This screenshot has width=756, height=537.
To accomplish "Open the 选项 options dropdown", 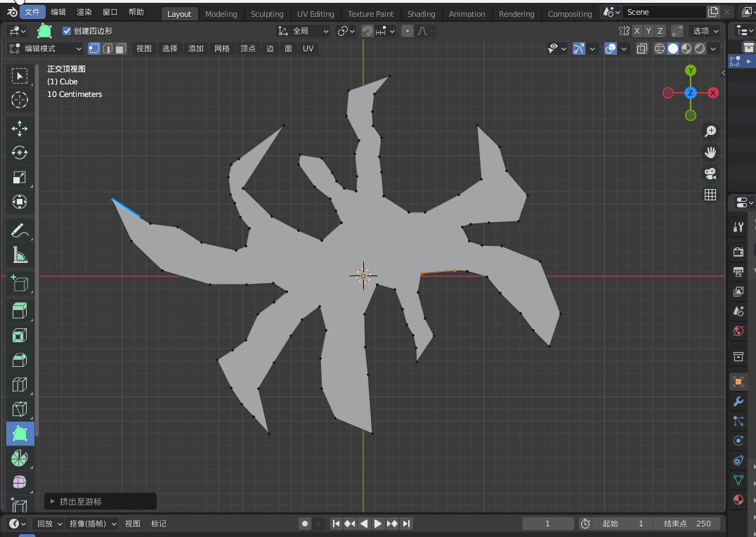I will [x=705, y=32].
